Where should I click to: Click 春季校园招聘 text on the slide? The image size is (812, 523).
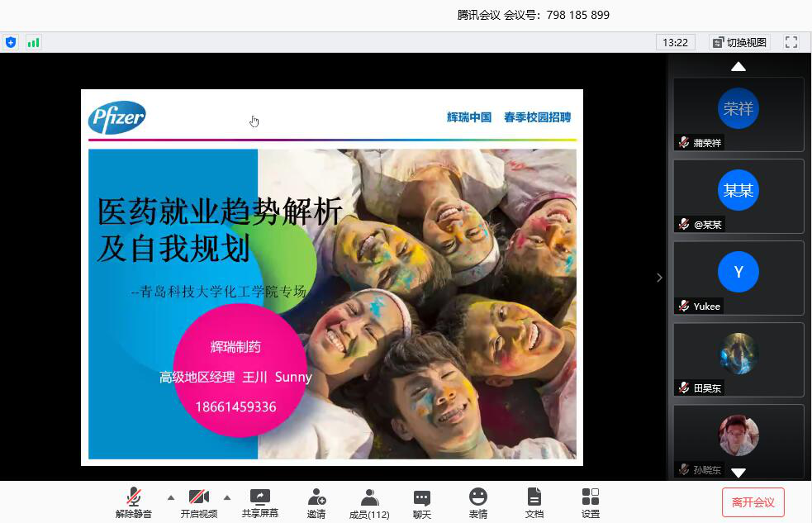(538, 117)
